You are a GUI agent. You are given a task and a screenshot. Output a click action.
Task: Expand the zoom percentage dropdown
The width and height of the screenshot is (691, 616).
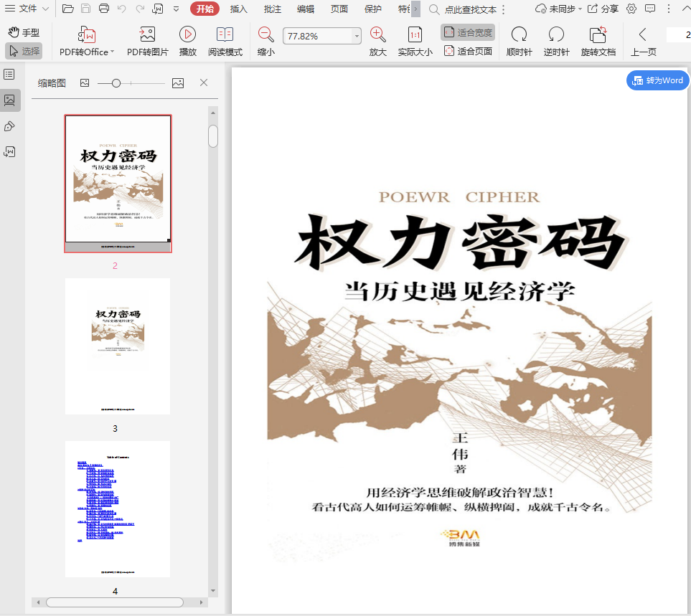point(357,36)
